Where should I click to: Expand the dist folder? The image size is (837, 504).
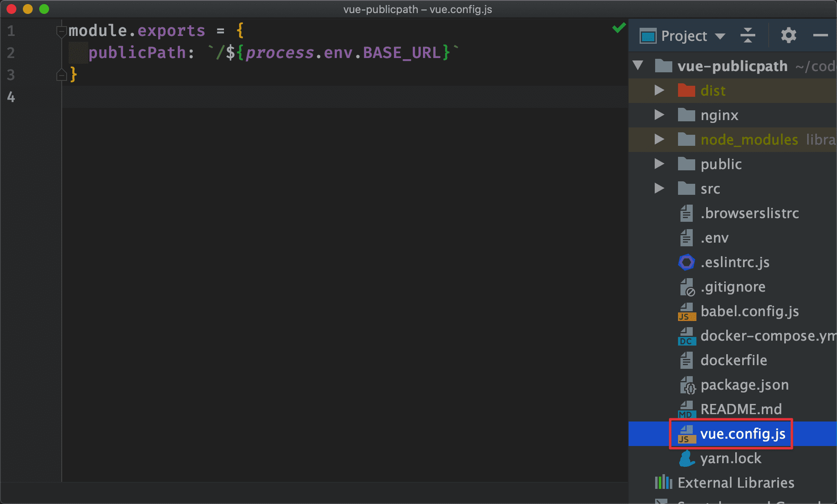[x=659, y=90]
